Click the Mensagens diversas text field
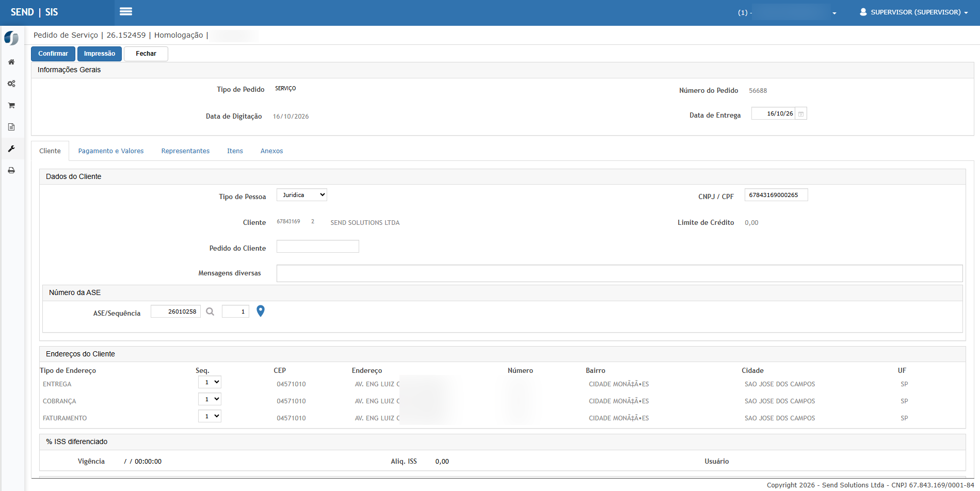 click(x=620, y=273)
